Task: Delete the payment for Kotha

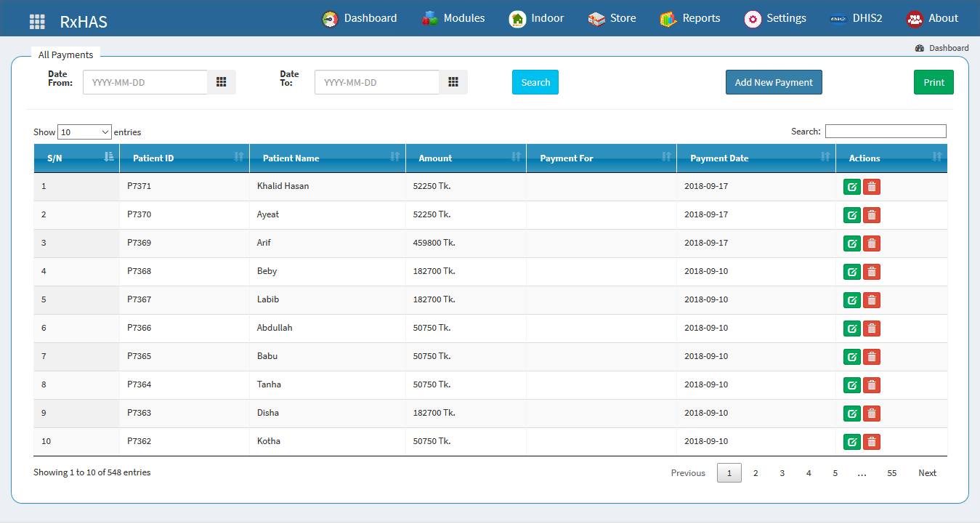Action: click(x=872, y=442)
